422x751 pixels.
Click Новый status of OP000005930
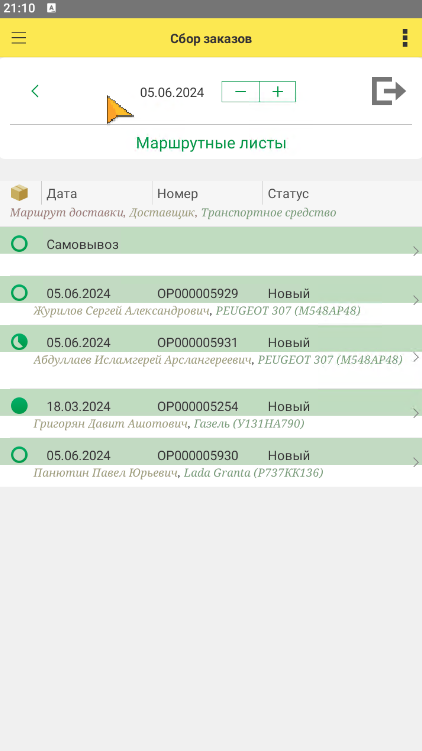click(x=289, y=455)
